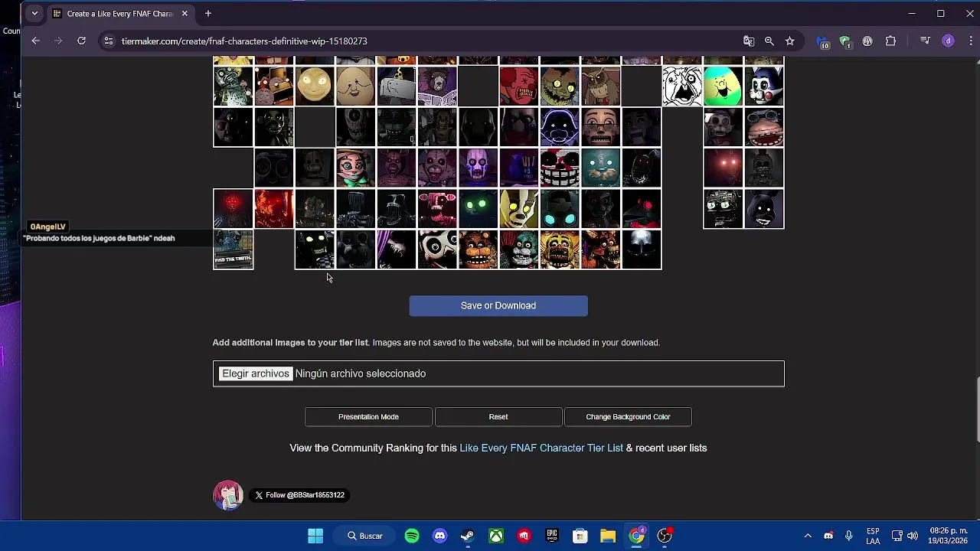Open the red 'M' app on the taskbar

[x=524, y=536]
